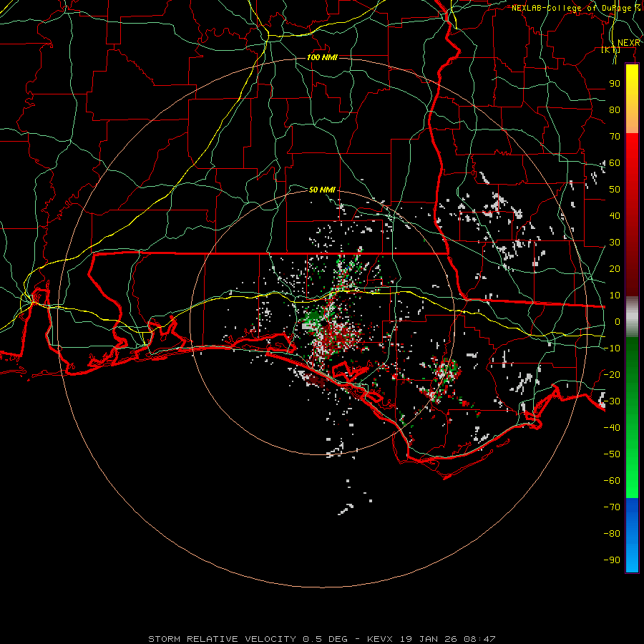The height and width of the screenshot is (644, 644).
Task: Click the "80" value on the velocity scale
Action: click(615, 110)
